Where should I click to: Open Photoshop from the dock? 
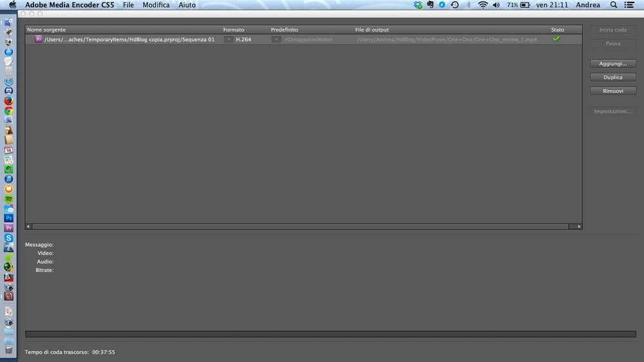click(x=9, y=218)
